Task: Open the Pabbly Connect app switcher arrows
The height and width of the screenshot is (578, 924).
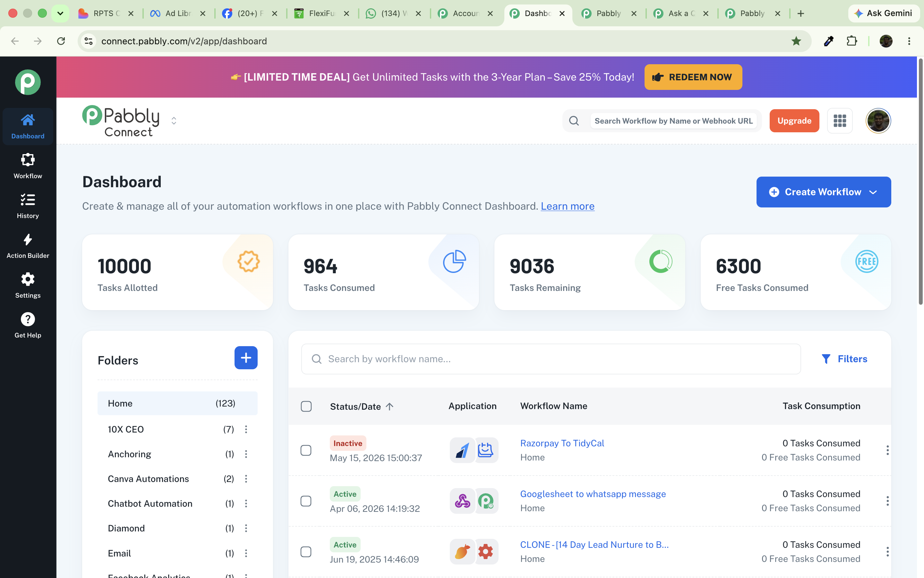Action: pyautogui.click(x=174, y=121)
